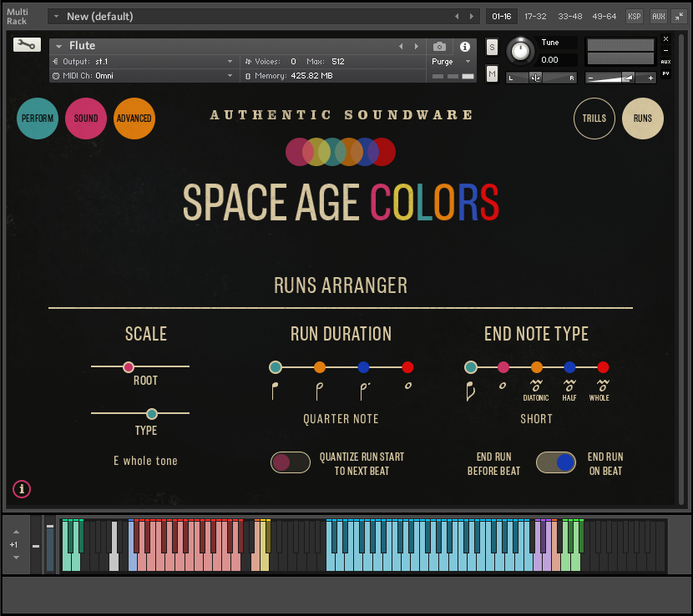The width and height of the screenshot is (693, 616).
Task: Click the camera snapshot icon
Action: click(x=440, y=47)
